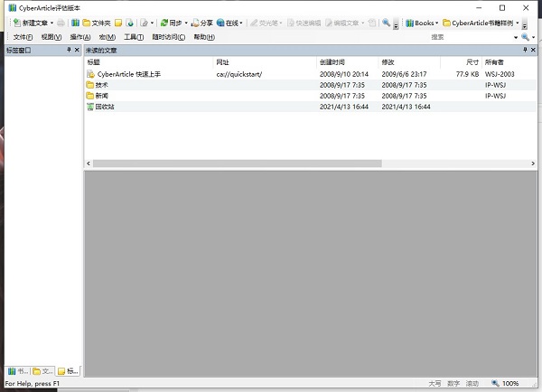Click the list scrollbar's left arrow
The height and width of the screenshot is (392, 542).
pos(89,163)
